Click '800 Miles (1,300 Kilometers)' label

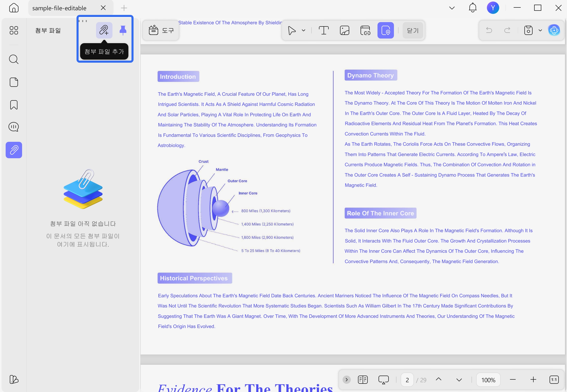pos(266,211)
